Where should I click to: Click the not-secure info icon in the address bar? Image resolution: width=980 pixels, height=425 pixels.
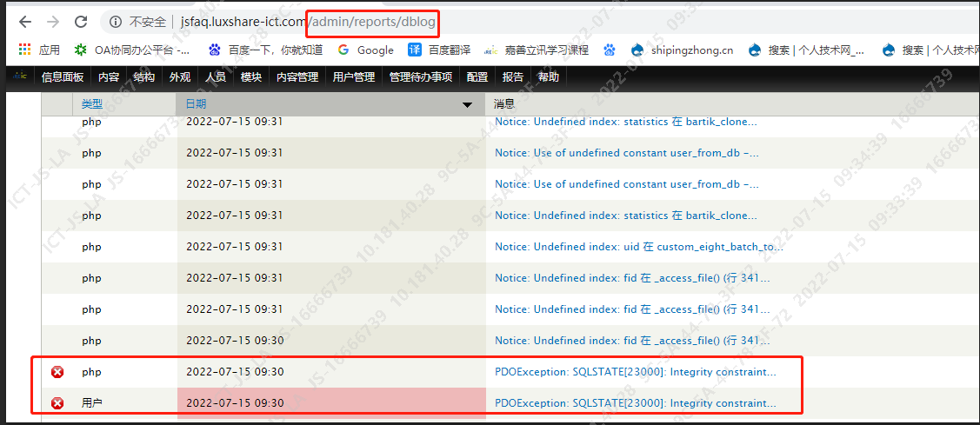pyautogui.click(x=115, y=23)
